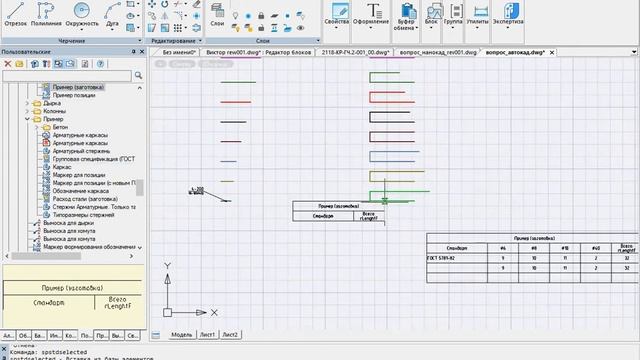Viewport: 640px width, 360px height.
Task: Open the Экспертиза ribbon button
Action: coord(508,16)
